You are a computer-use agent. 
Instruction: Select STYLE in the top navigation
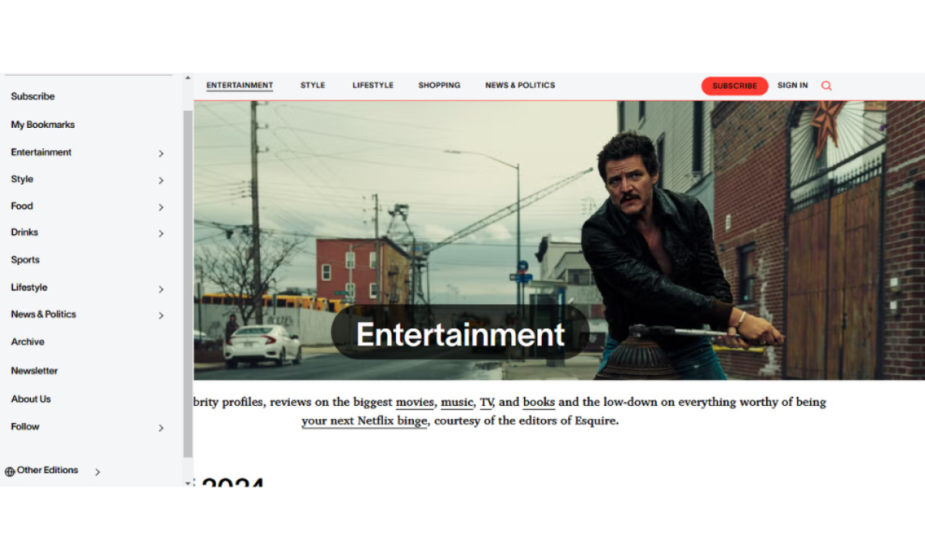click(x=312, y=86)
